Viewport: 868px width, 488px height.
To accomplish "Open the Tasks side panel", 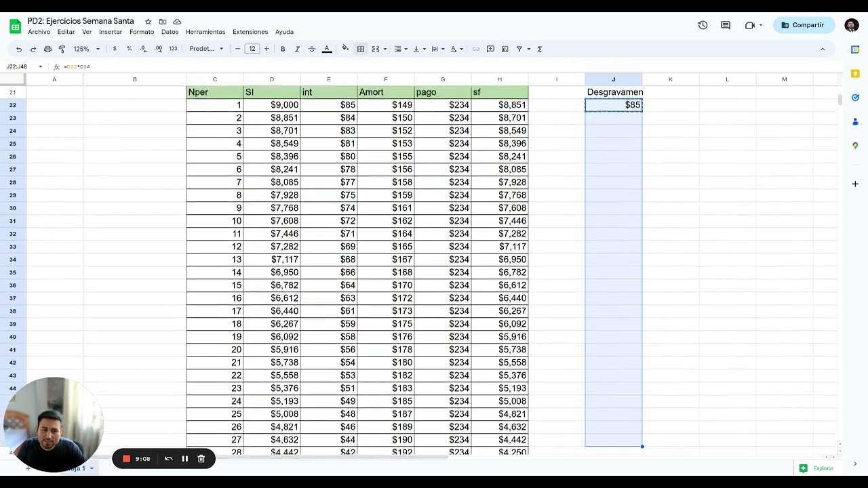I will [x=855, y=98].
